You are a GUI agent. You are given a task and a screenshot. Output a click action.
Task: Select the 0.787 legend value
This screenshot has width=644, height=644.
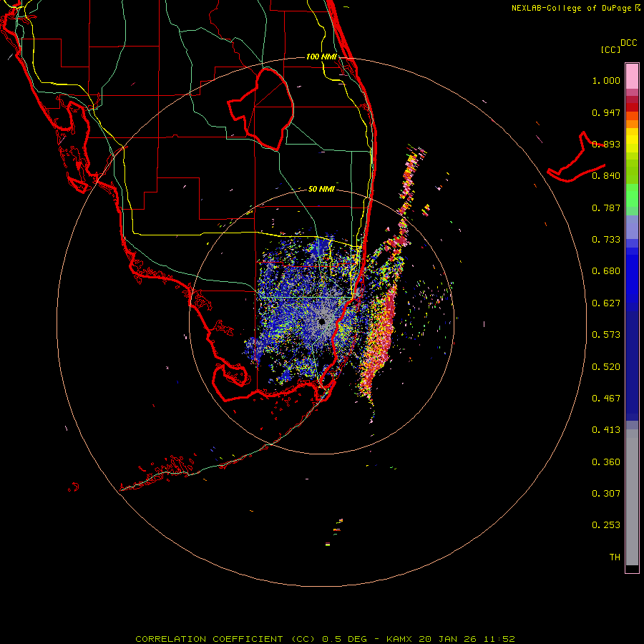point(606,208)
